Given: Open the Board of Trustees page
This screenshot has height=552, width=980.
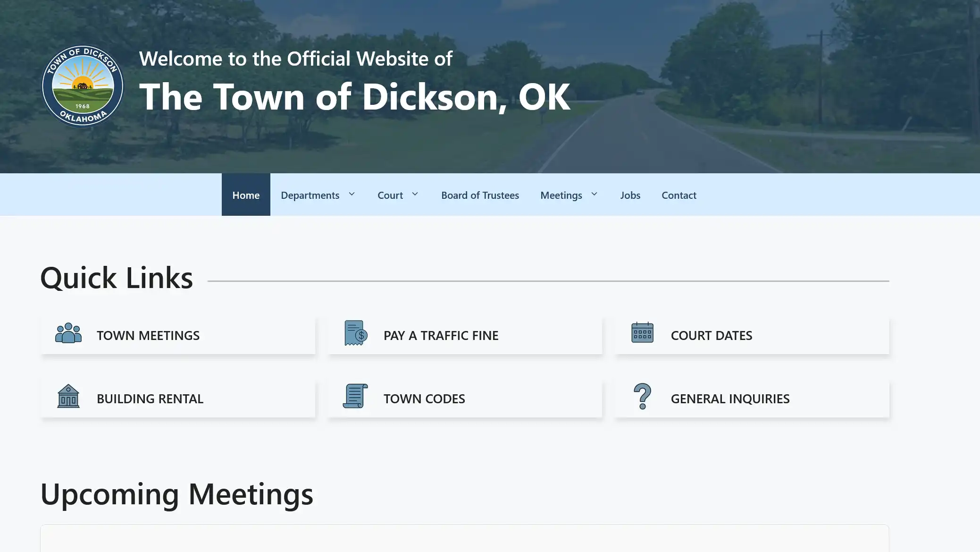Looking at the screenshot, I should click(x=480, y=195).
